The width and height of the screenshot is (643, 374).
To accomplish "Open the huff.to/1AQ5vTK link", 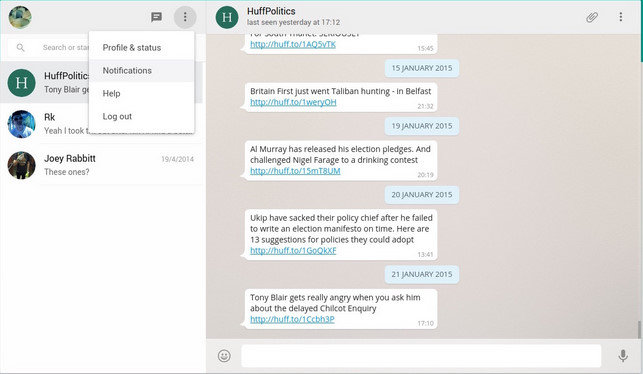I will (293, 44).
